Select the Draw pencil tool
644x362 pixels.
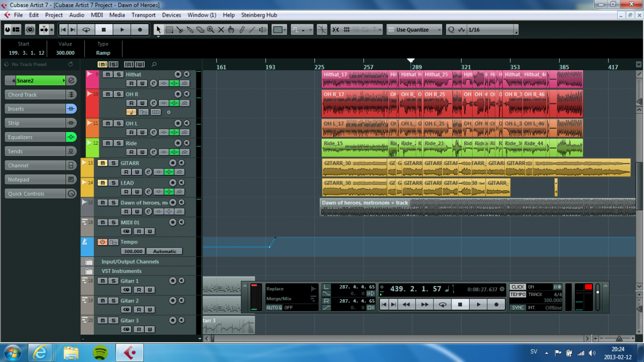241,30
